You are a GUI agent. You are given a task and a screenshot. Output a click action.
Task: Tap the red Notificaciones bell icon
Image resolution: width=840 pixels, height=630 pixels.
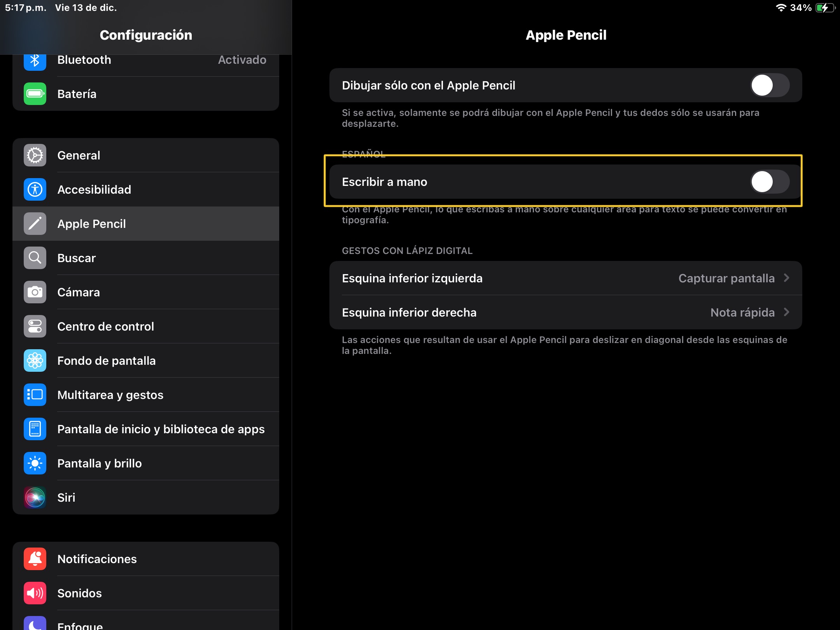(35, 559)
